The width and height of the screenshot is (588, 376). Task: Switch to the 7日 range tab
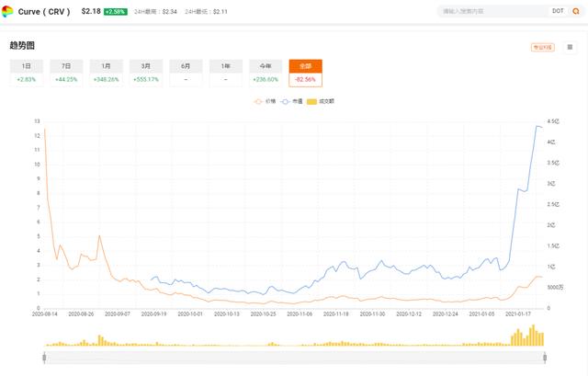coord(66,73)
